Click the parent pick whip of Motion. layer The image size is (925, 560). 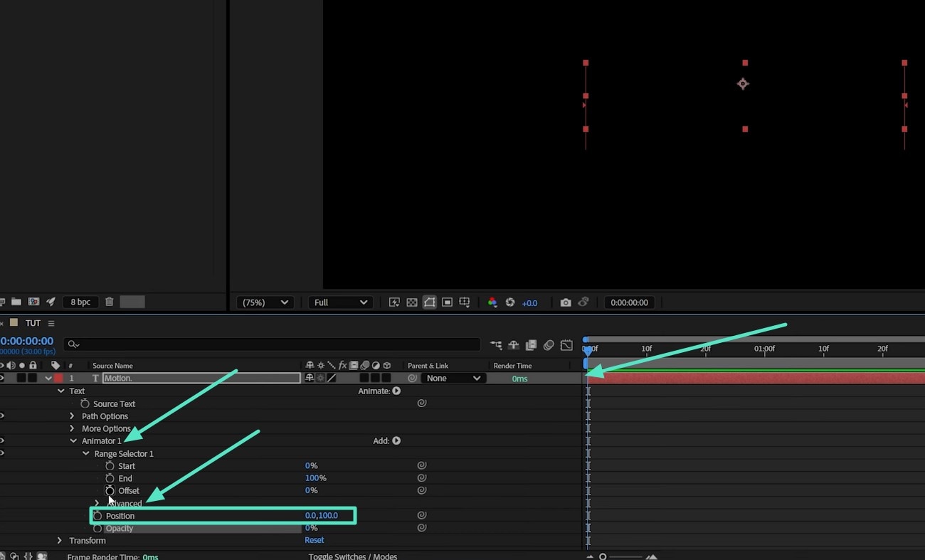412,378
